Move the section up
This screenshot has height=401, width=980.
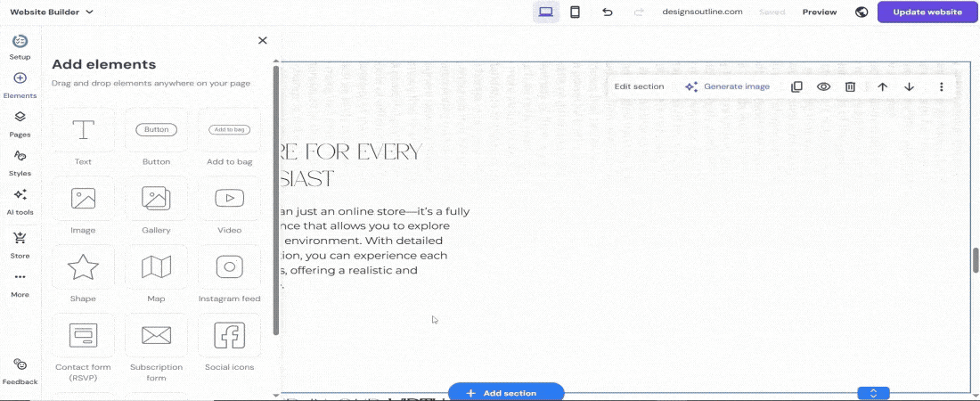coord(883,87)
